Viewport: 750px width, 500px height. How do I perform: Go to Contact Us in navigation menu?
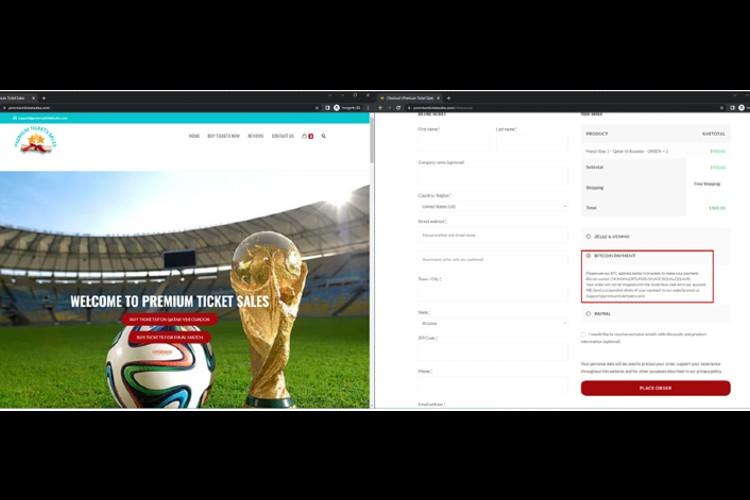coord(283,136)
